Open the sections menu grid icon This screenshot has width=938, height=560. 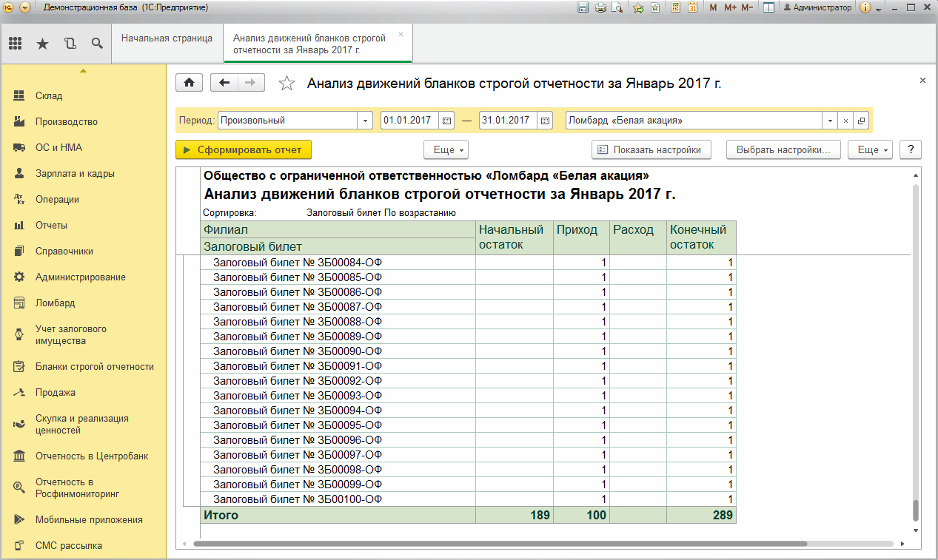pyautogui.click(x=16, y=44)
